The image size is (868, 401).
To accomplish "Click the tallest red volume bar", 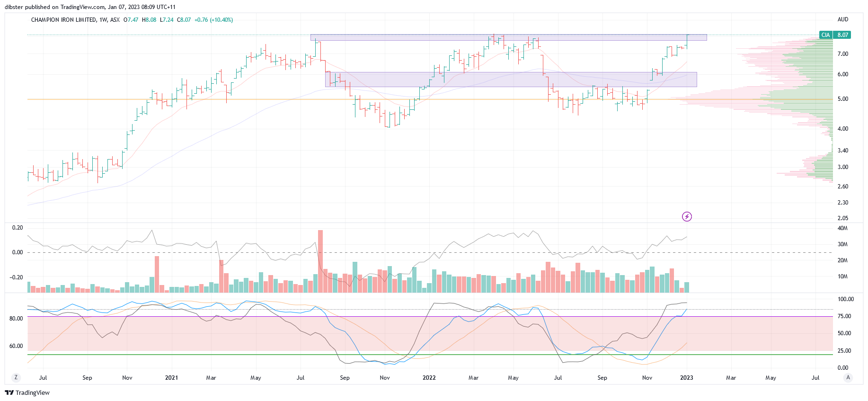I will [x=320, y=261].
